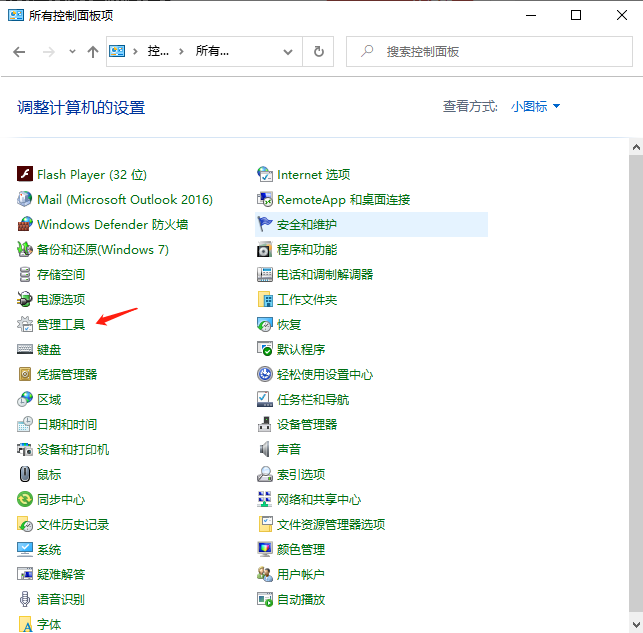Select the 控... breadcrumb segment
This screenshot has width=643, height=633.
coord(158,51)
